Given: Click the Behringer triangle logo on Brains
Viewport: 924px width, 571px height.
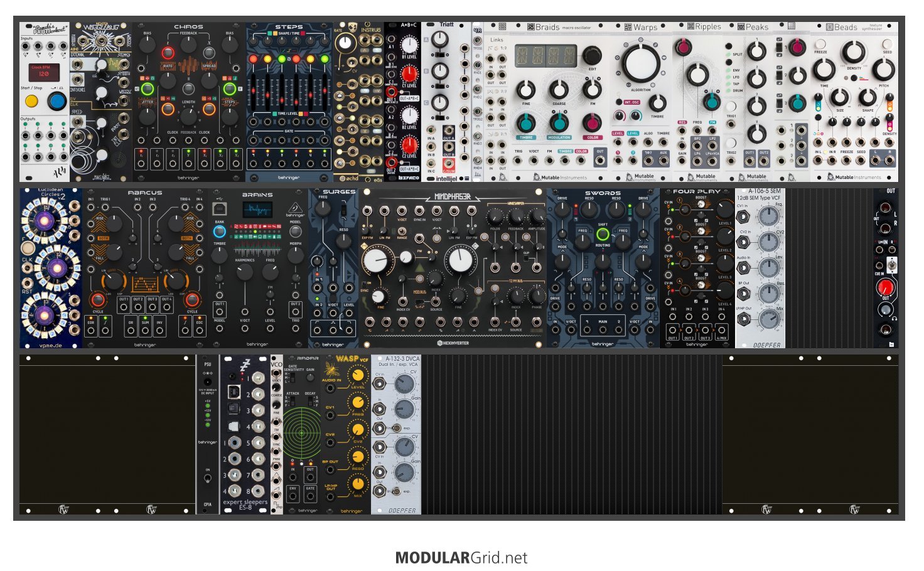Looking at the screenshot, I should click(x=295, y=209).
